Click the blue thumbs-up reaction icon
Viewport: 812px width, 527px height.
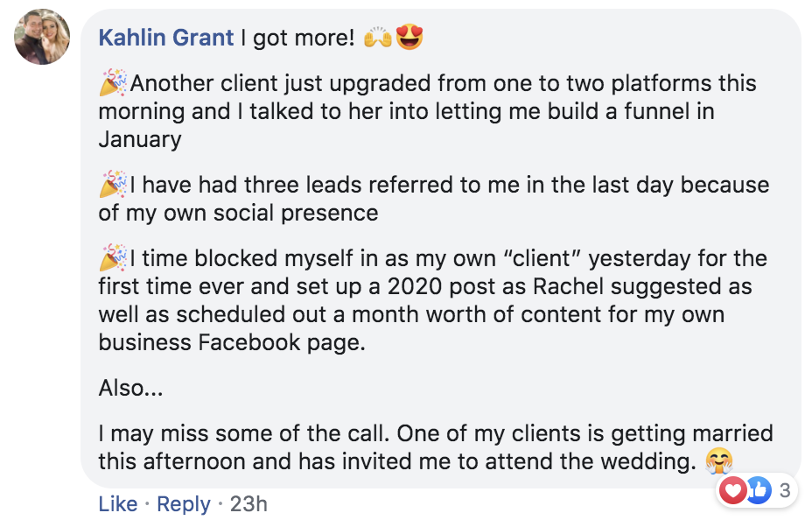pyautogui.click(x=756, y=491)
